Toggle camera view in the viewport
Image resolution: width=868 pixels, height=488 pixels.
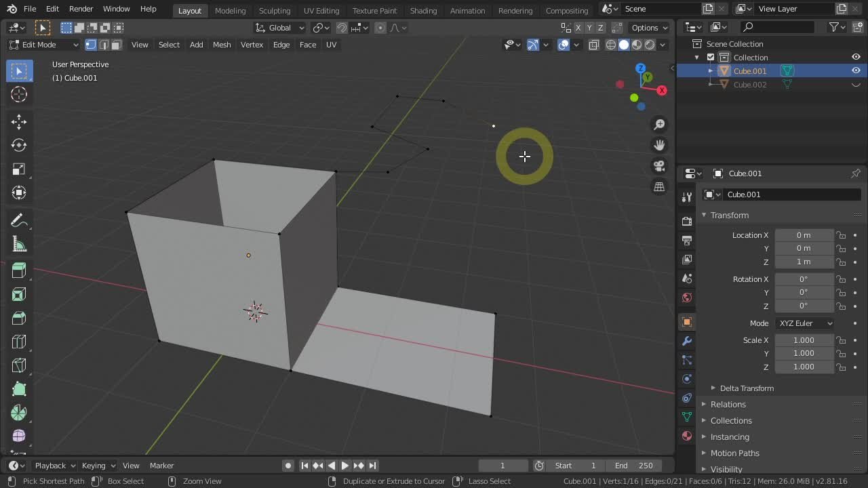[659, 166]
